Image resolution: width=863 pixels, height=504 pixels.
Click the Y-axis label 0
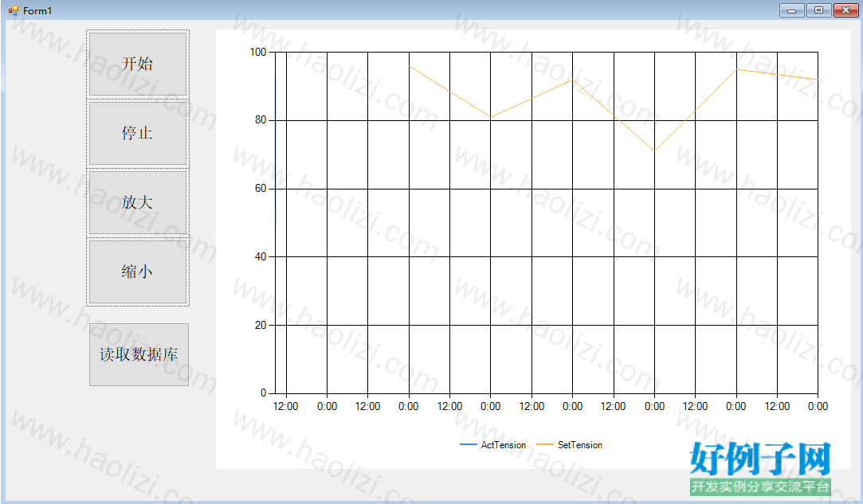click(x=264, y=393)
